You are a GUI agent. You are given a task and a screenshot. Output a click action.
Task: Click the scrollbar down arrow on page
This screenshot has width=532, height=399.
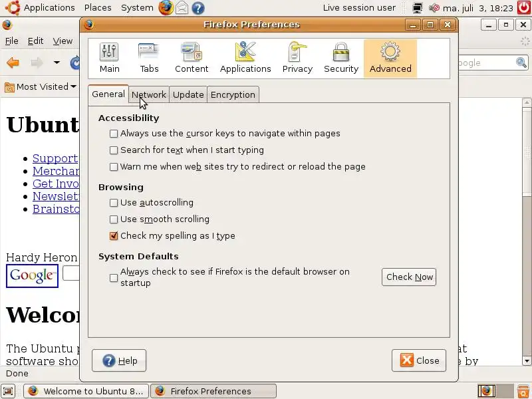[x=527, y=360]
